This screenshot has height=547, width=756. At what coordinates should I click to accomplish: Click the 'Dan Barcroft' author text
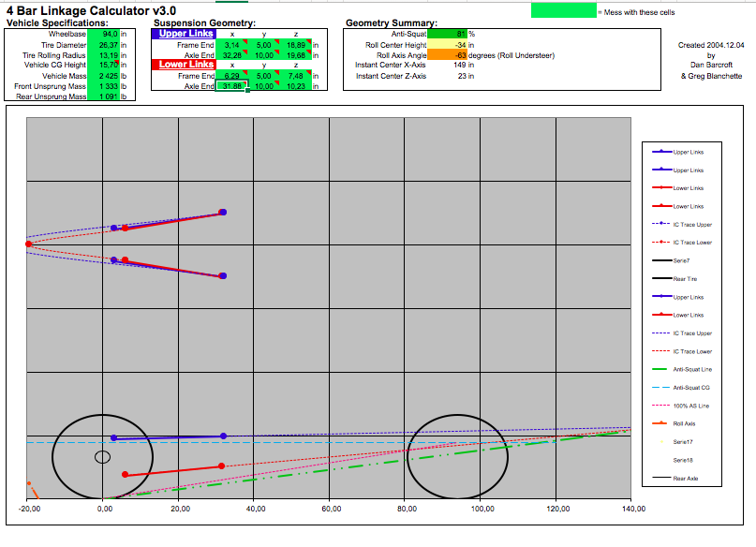711,65
